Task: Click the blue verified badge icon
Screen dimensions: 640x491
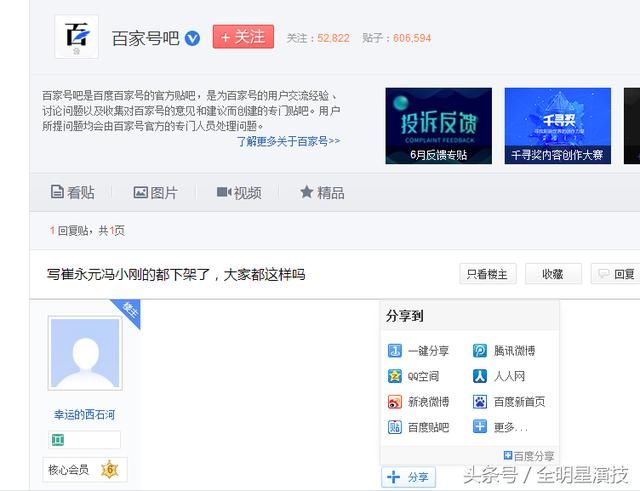Action: tap(192, 39)
